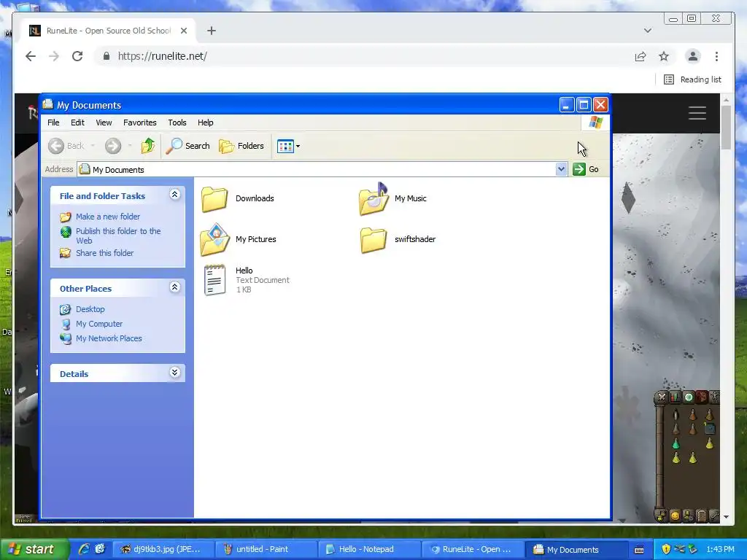Select the My Music folder icon

pos(374,198)
